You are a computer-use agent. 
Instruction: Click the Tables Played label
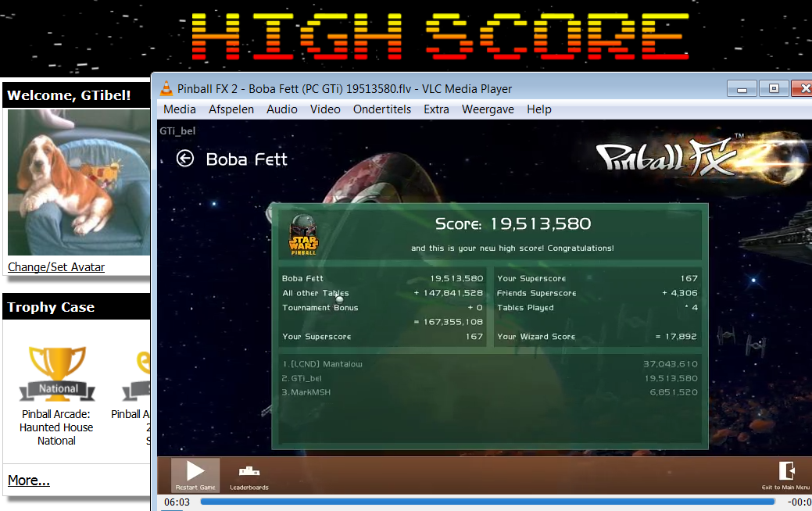(525, 308)
